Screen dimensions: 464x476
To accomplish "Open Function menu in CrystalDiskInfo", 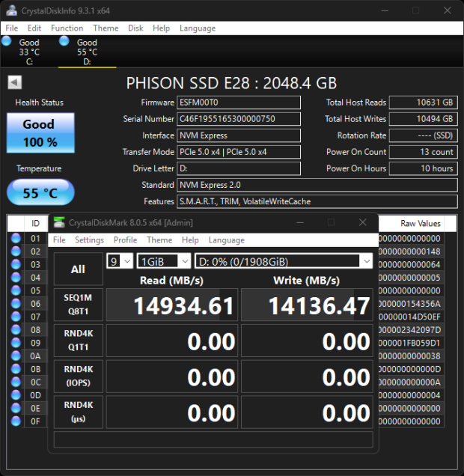I will pyautogui.click(x=67, y=28).
